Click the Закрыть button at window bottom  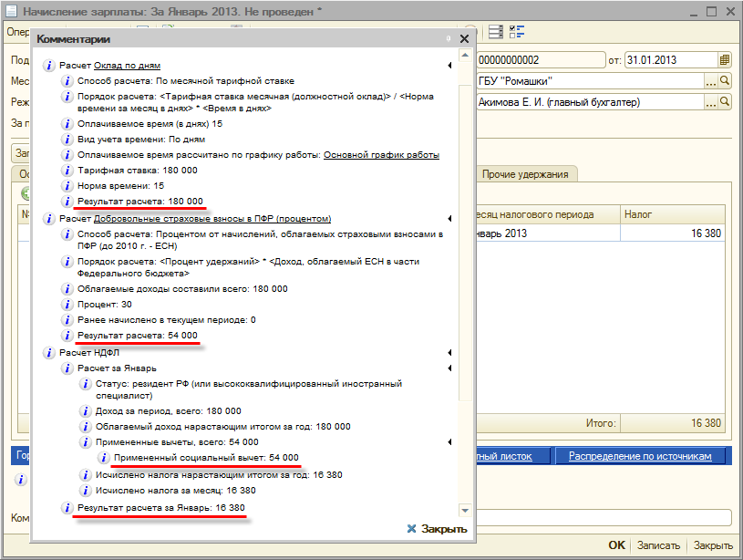coord(713,545)
